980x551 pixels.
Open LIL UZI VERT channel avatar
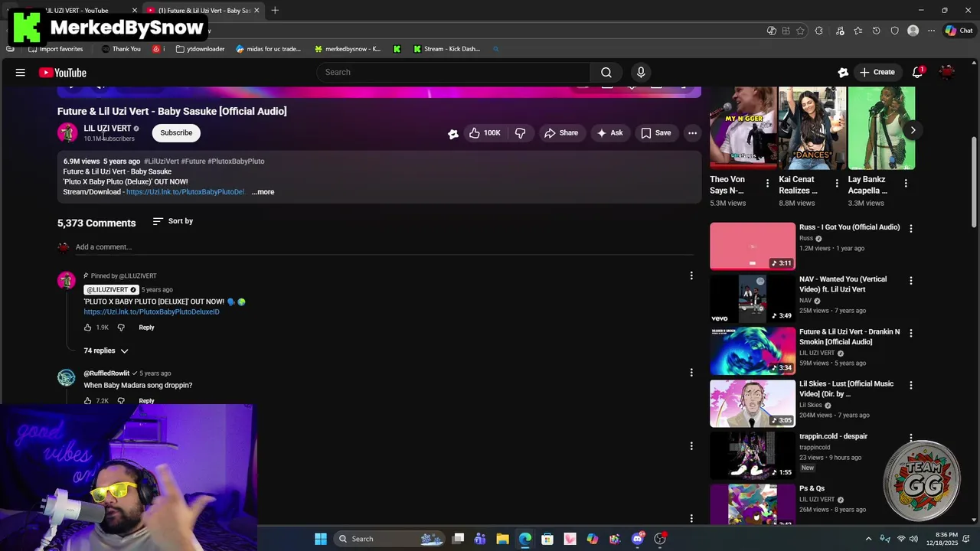click(x=67, y=132)
